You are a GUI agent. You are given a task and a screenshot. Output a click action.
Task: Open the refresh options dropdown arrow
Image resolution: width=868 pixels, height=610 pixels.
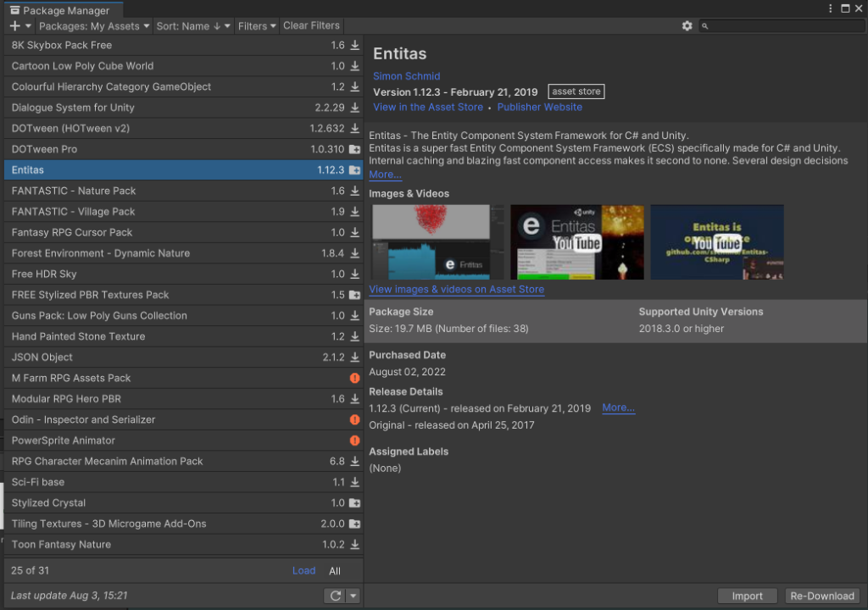353,596
